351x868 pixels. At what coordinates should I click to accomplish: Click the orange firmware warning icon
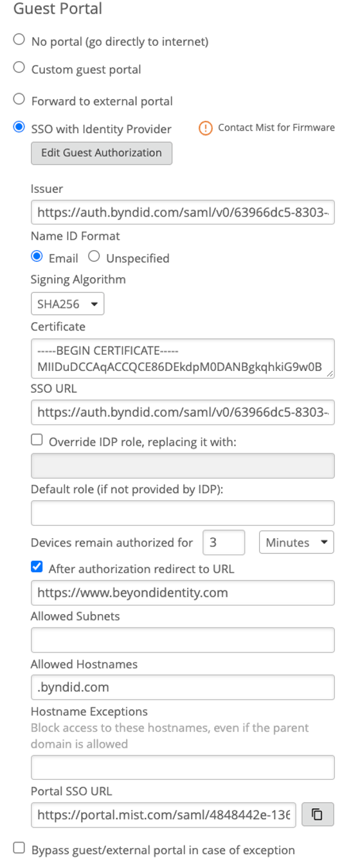(205, 128)
